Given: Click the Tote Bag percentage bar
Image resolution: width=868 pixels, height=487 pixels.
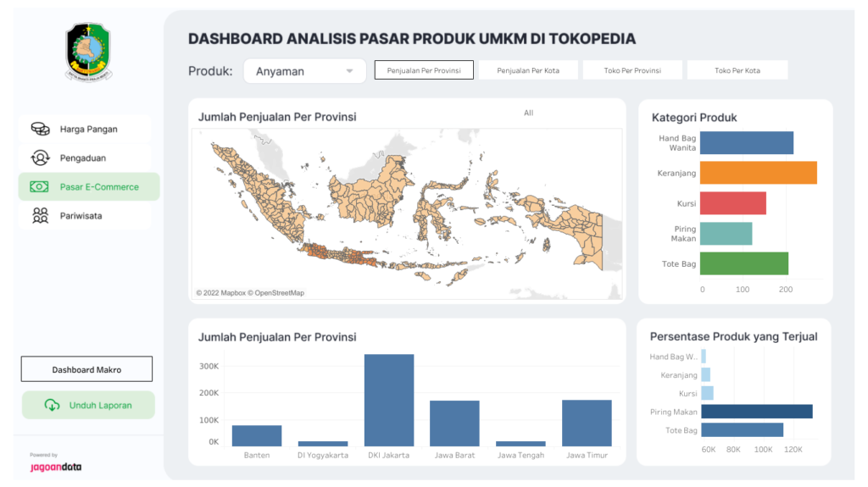Looking at the screenshot, I should 743,429.
